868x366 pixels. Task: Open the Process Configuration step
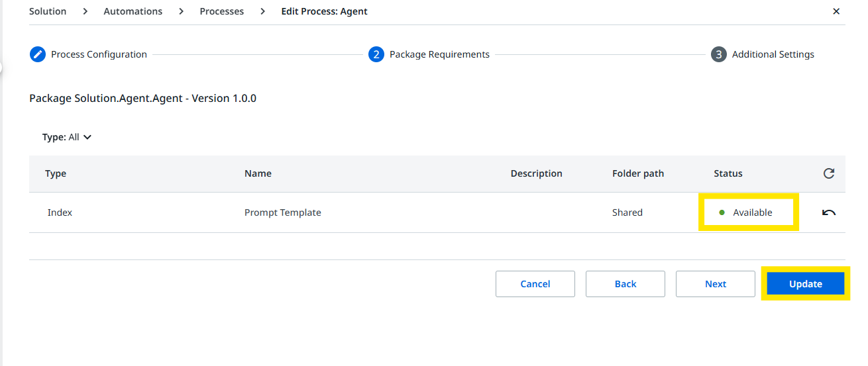tap(99, 54)
